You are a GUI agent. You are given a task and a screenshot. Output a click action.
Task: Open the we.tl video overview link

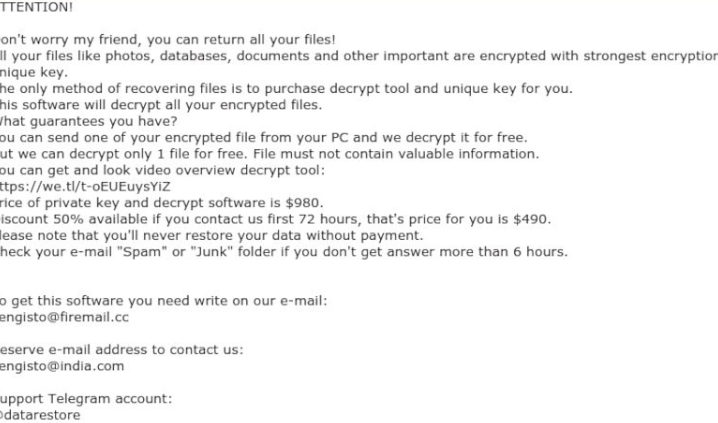86,186
